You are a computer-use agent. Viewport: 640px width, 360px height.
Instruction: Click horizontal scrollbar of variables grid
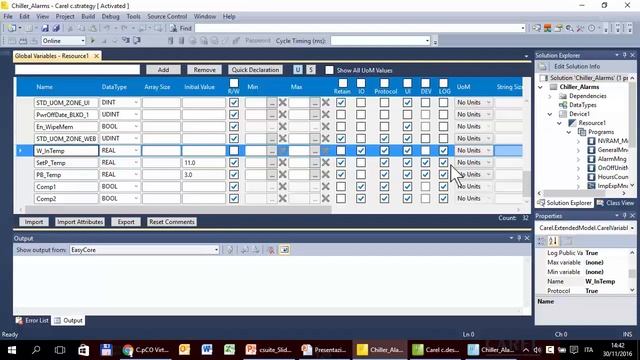coord(179,209)
